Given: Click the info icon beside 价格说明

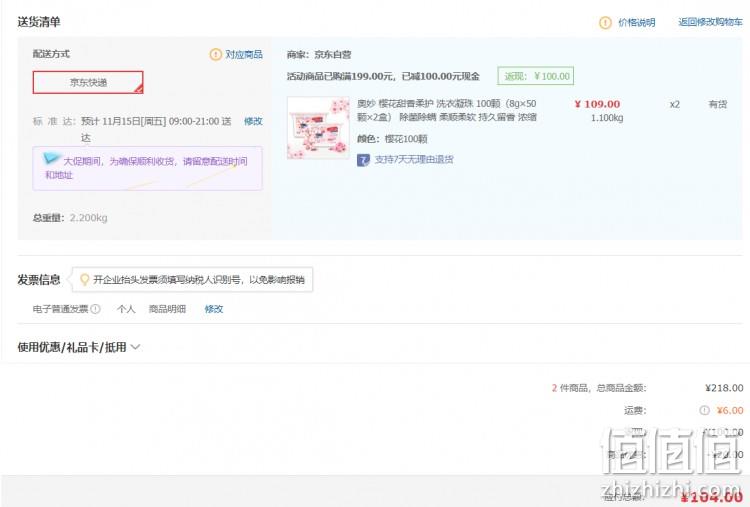Looking at the screenshot, I should (605, 22).
